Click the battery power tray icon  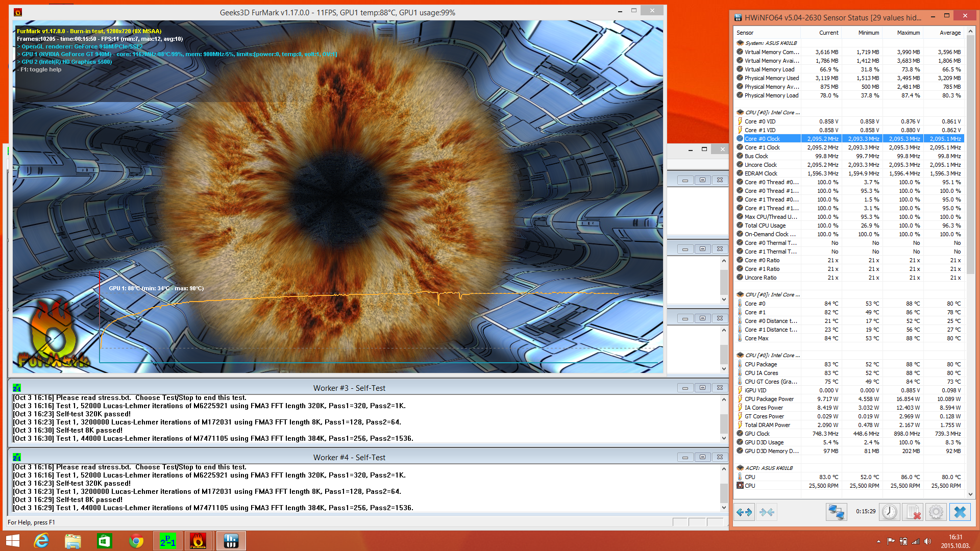(903, 541)
